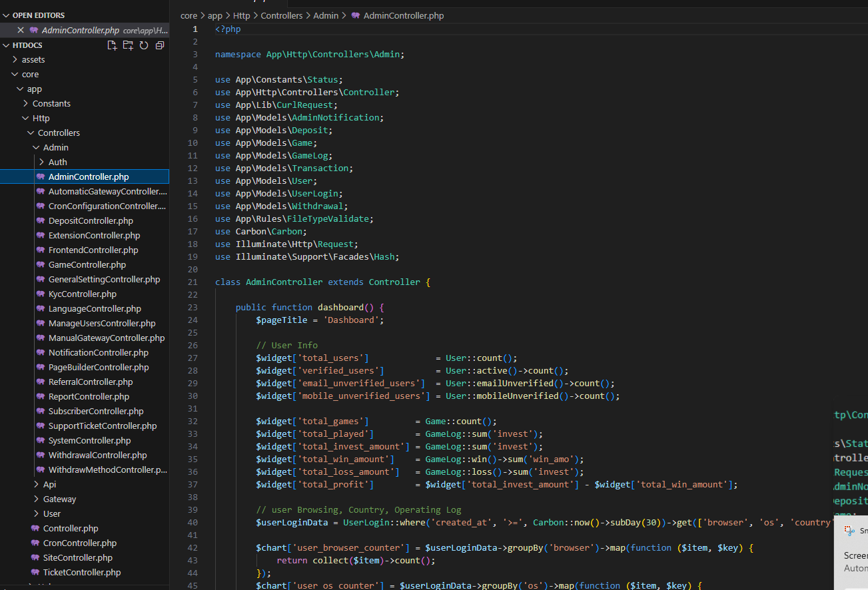
Task: Click 'namespace App\Http\Controllers\Admin' line
Action: (310, 54)
